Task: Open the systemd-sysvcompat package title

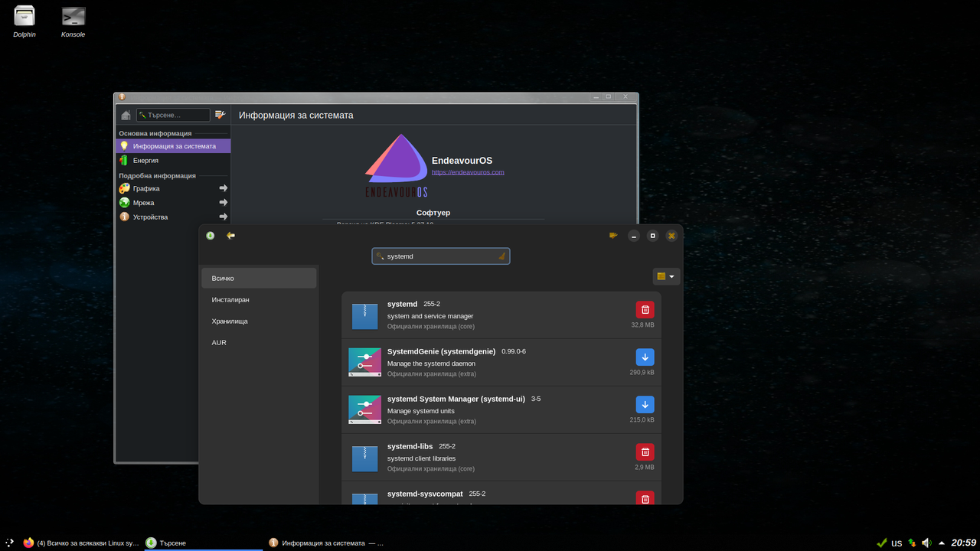Action: click(425, 494)
